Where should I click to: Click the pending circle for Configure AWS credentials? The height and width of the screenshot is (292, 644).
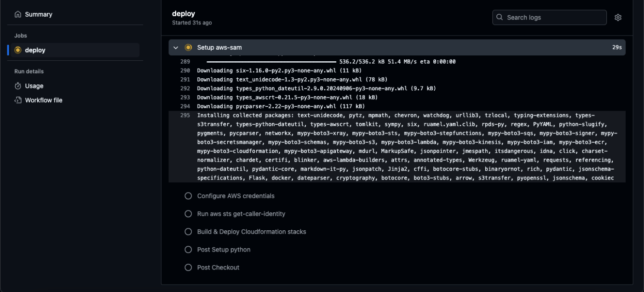click(188, 196)
